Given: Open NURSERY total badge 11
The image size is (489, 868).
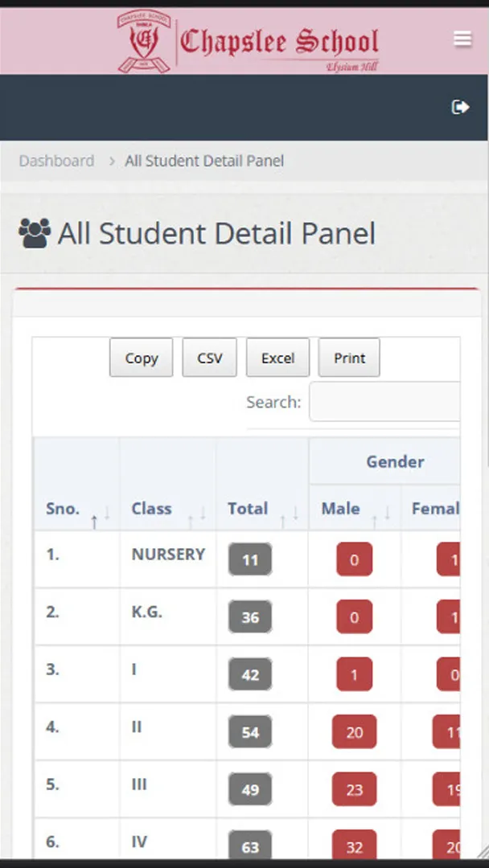Looking at the screenshot, I should [x=250, y=559].
